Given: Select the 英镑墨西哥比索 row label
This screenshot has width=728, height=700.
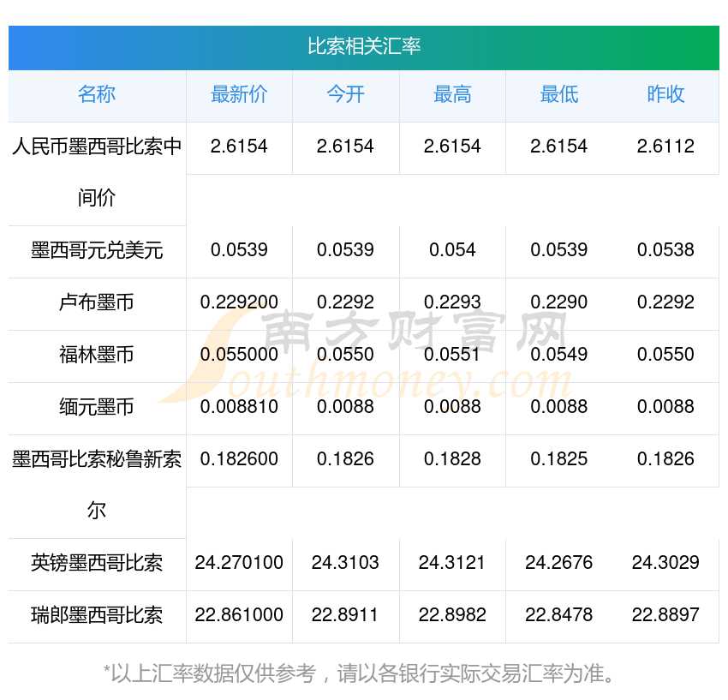Looking at the screenshot, I should pos(97,563).
